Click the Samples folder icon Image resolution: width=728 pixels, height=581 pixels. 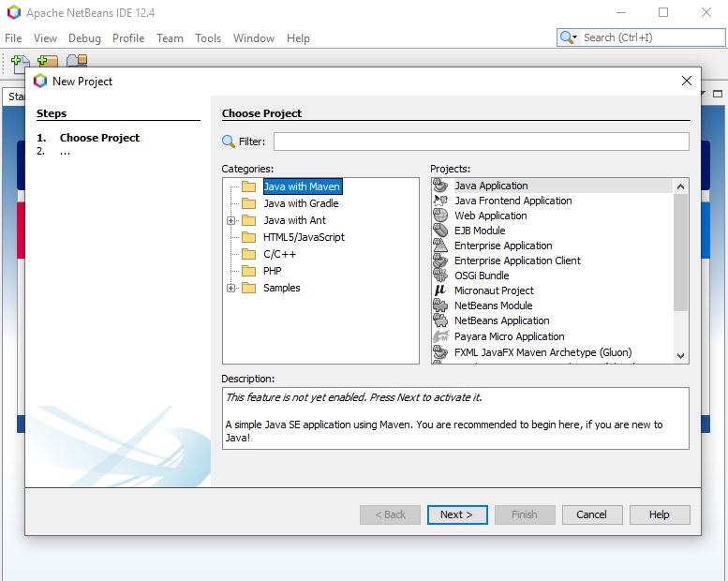[x=249, y=288]
